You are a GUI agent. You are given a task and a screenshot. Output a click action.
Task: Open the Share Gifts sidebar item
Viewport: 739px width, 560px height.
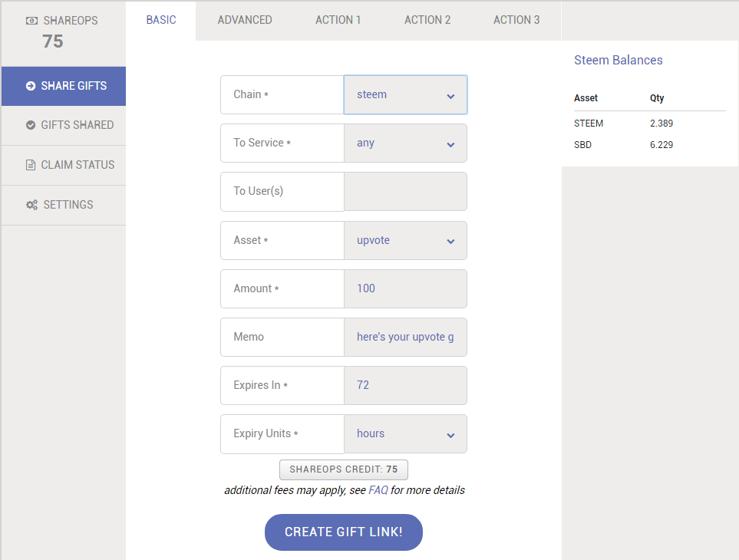[64, 86]
